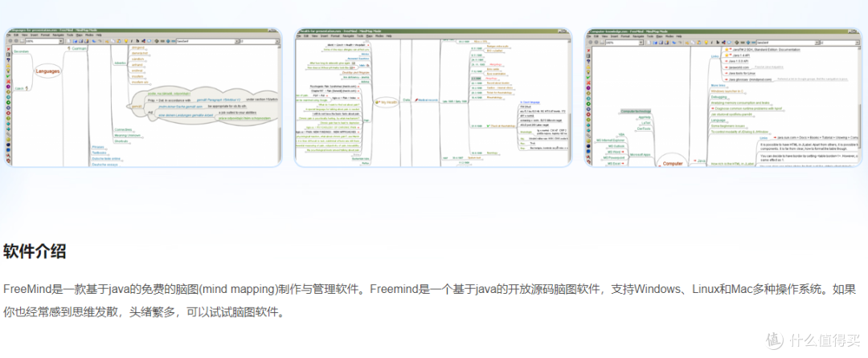Click 'Windows launcher in C' node
The width and height of the screenshot is (868, 358).
(727, 92)
